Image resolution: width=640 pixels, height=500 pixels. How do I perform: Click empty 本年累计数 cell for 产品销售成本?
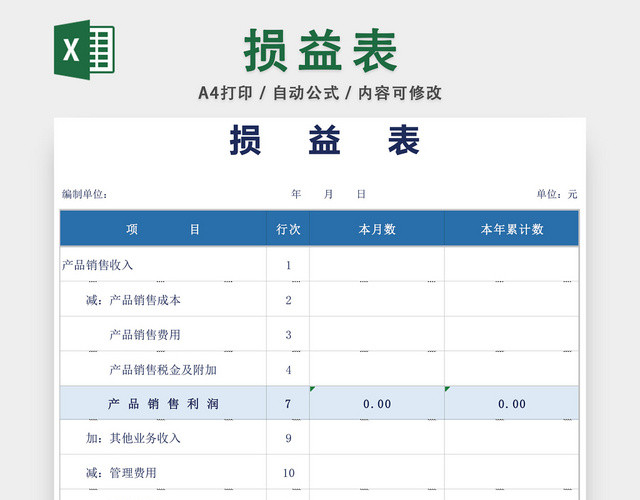tap(512, 299)
